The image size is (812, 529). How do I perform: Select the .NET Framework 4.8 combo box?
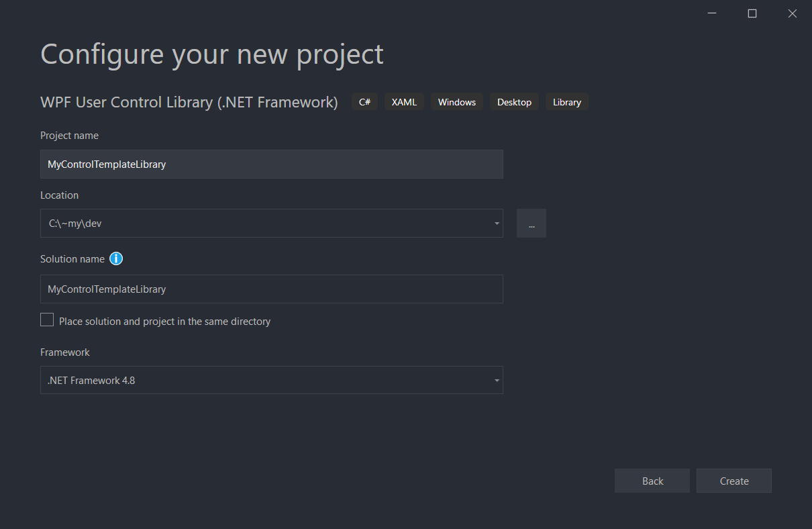coord(262,381)
